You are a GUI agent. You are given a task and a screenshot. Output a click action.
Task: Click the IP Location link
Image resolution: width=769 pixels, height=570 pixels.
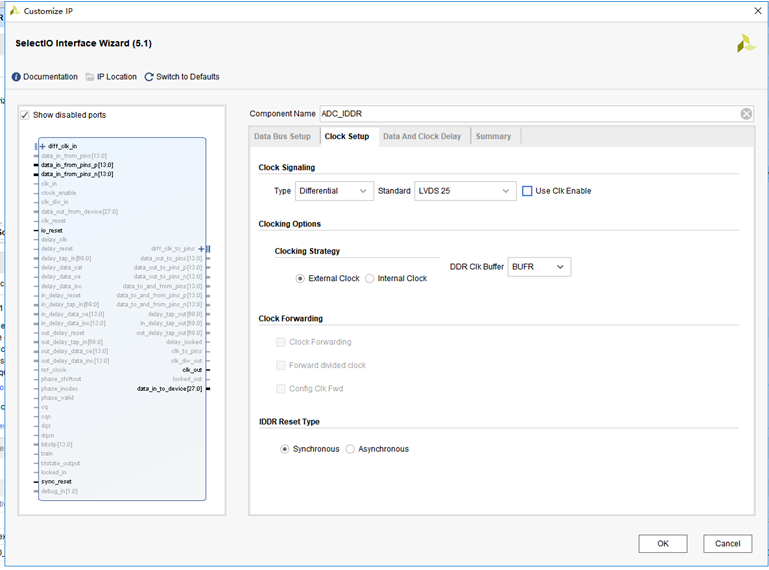point(117,77)
